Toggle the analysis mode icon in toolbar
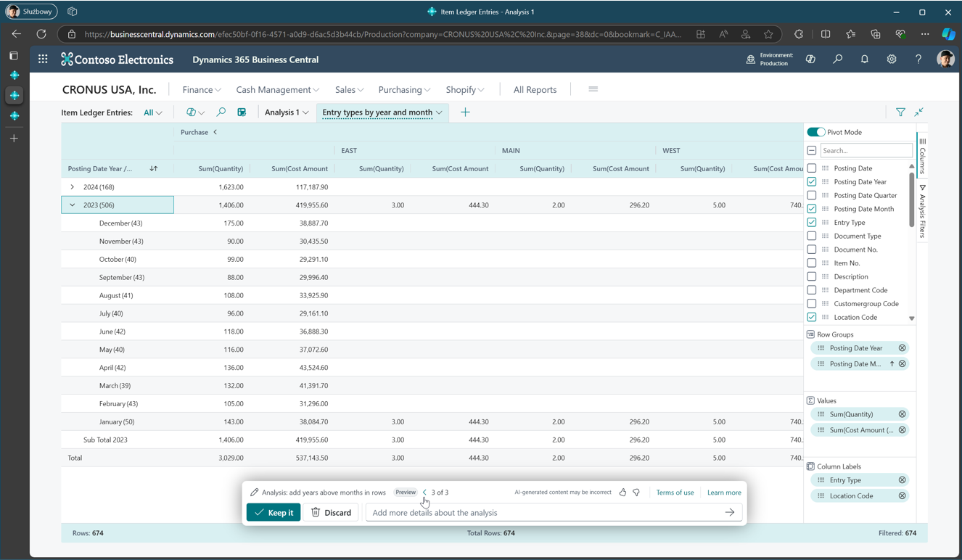This screenshot has width=962, height=560. click(242, 112)
